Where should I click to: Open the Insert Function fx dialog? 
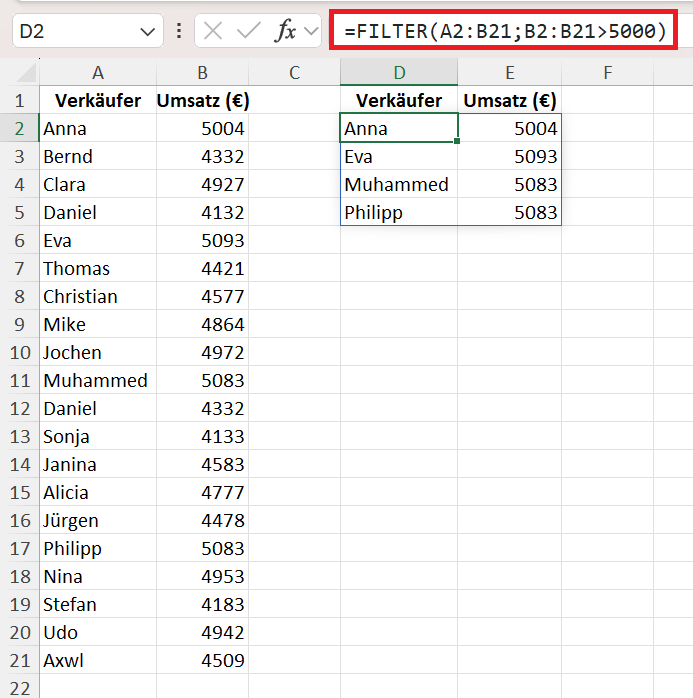click(286, 31)
